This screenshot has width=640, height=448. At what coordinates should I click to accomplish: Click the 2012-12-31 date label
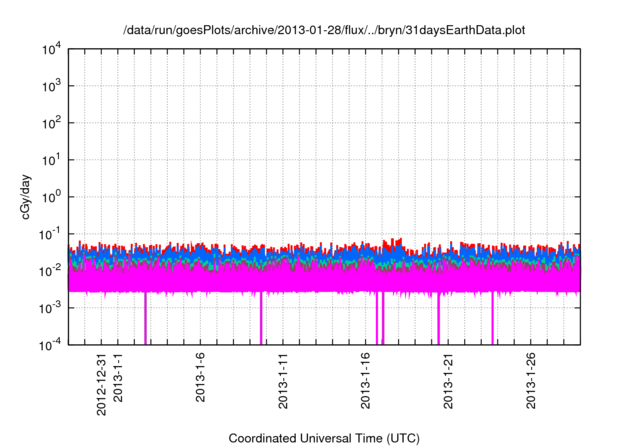[x=101, y=385]
